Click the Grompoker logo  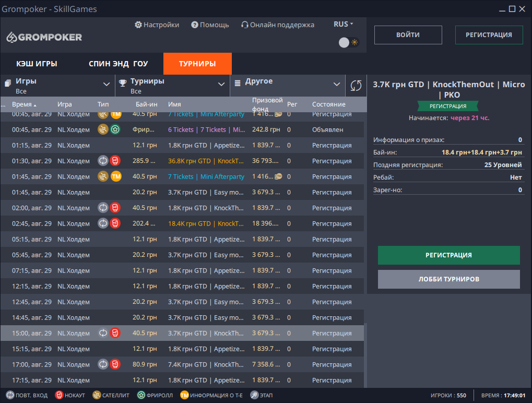tap(44, 37)
